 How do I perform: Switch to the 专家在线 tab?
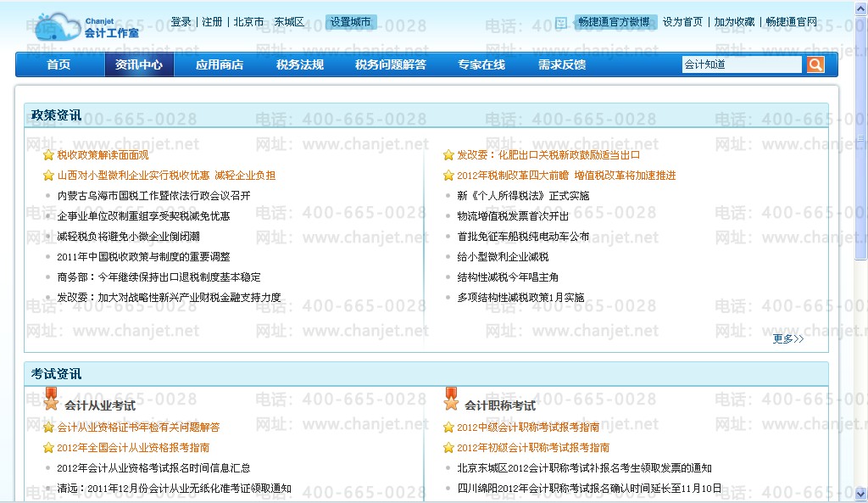(481, 64)
